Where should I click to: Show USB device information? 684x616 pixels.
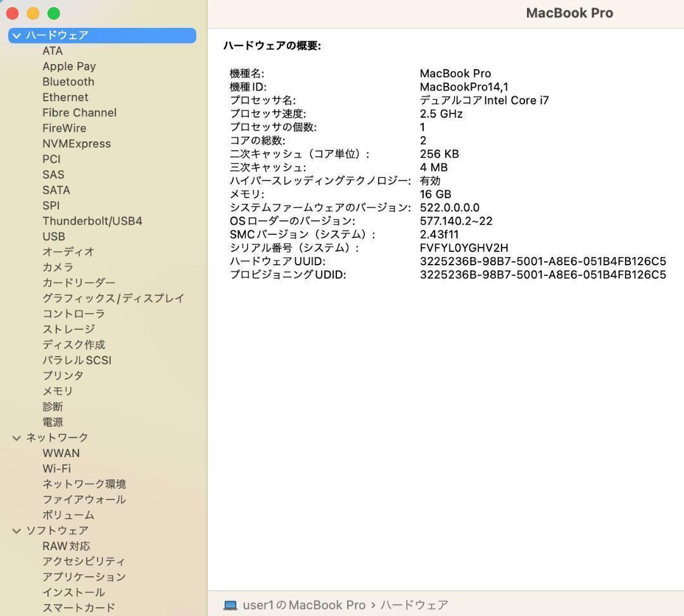pyautogui.click(x=54, y=237)
